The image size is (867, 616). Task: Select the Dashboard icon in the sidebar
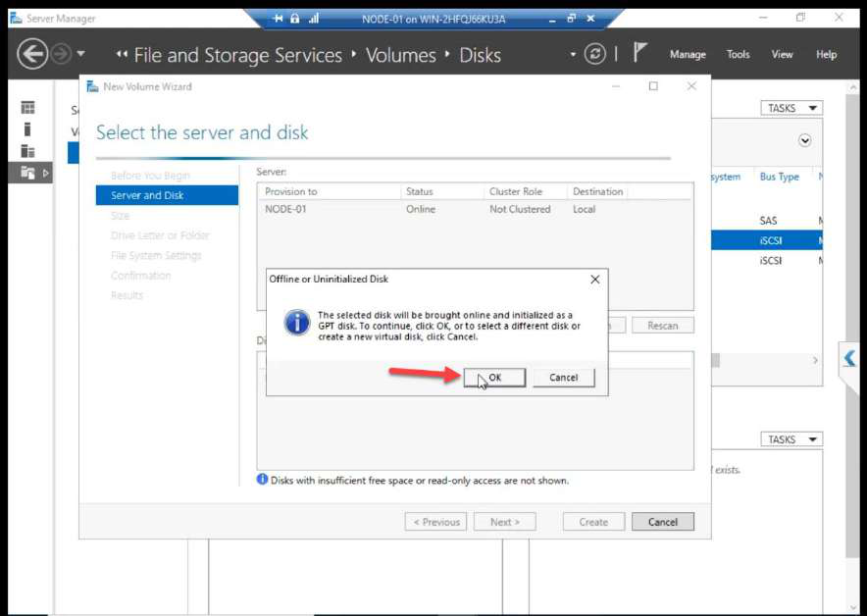[27, 107]
